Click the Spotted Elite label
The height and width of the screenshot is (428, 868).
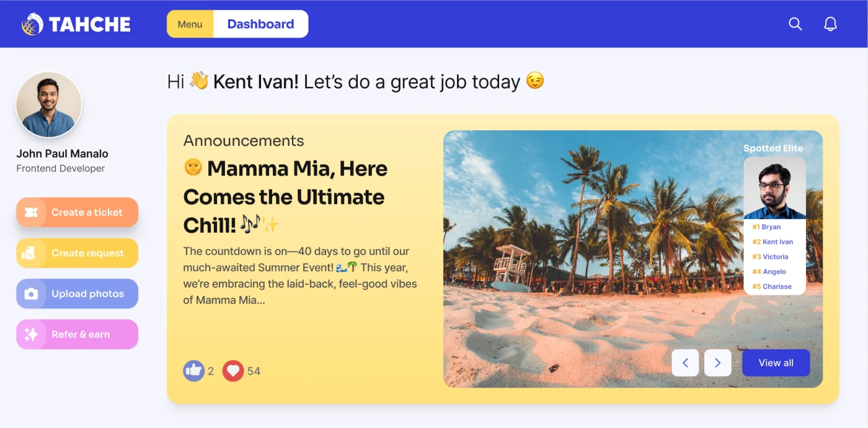click(x=773, y=148)
